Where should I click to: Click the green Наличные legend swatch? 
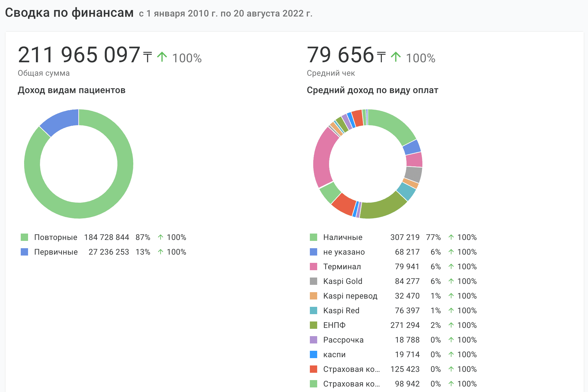click(x=313, y=237)
